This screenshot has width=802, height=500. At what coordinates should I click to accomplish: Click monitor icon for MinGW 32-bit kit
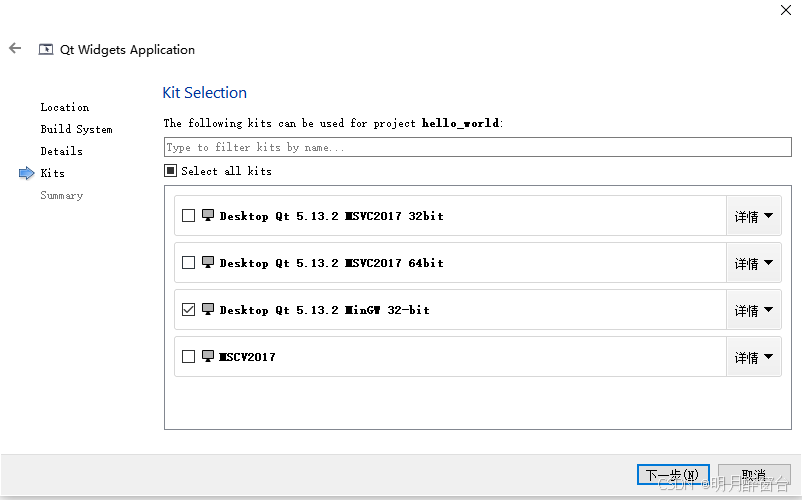(208, 309)
